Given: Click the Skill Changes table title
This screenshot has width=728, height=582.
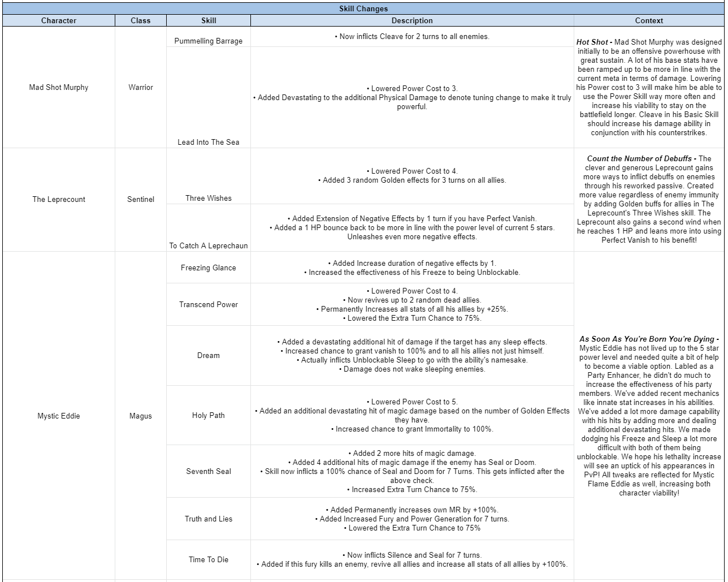Looking at the screenshot, I should point(363,8).
